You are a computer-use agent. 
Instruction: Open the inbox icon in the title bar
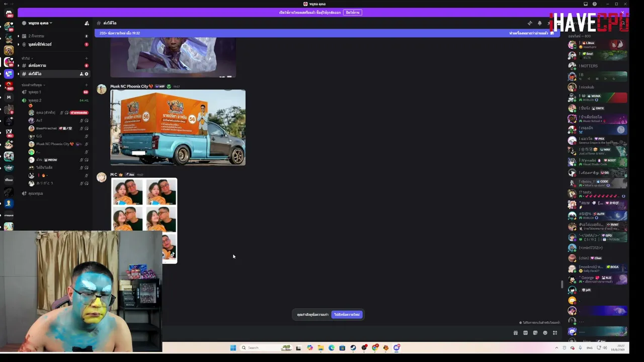click(586, 4)
